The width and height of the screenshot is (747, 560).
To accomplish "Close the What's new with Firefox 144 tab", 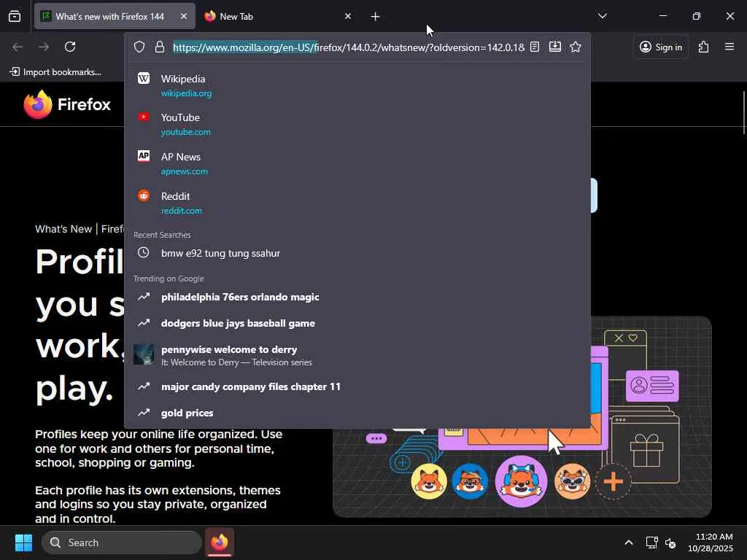I will 183,17.
